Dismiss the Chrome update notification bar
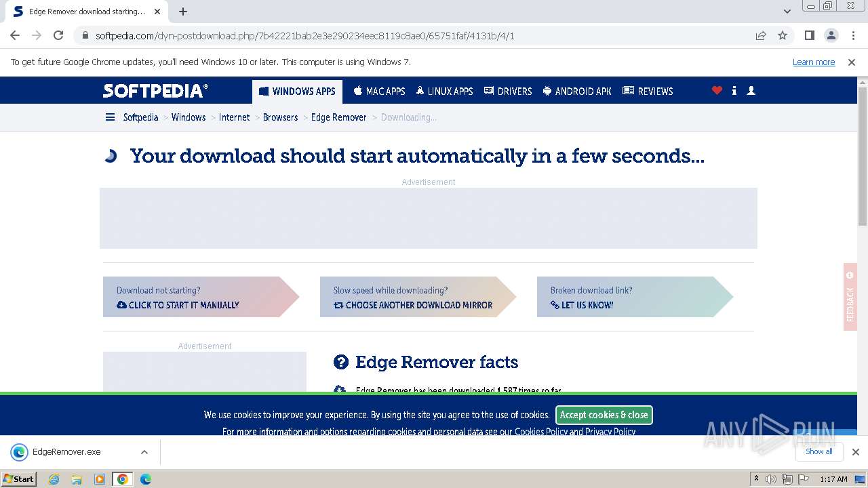868x488 pixels. point(852,62)
